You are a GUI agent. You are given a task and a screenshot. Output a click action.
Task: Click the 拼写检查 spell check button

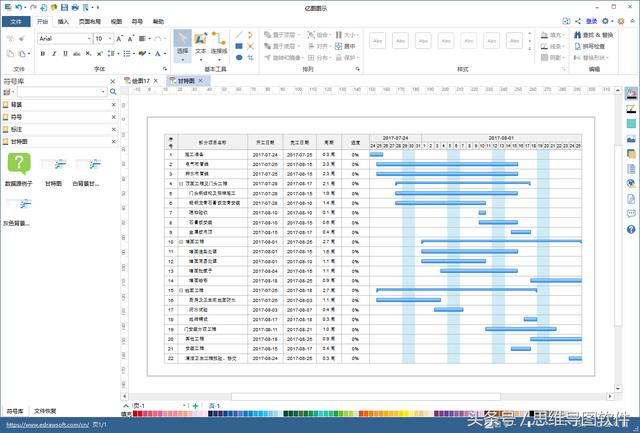coord(589,46)
